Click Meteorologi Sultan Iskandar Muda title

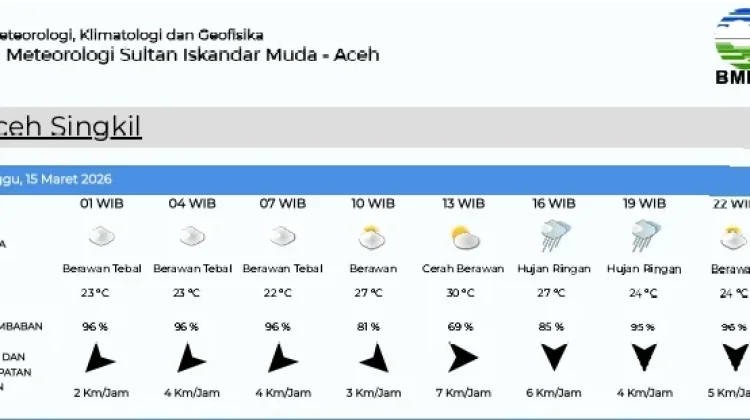[x=193, y=55]
